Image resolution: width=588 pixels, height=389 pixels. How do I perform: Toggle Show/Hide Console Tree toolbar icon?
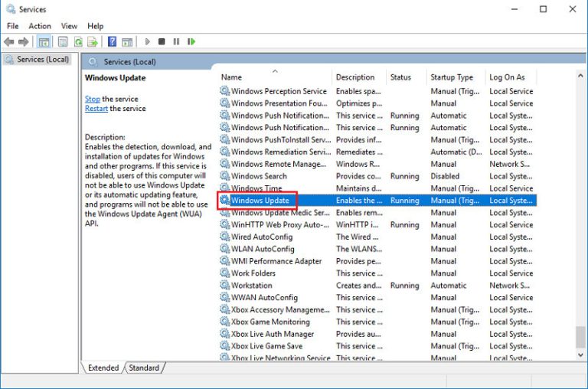pyautogui.click(x=44, y=41)
